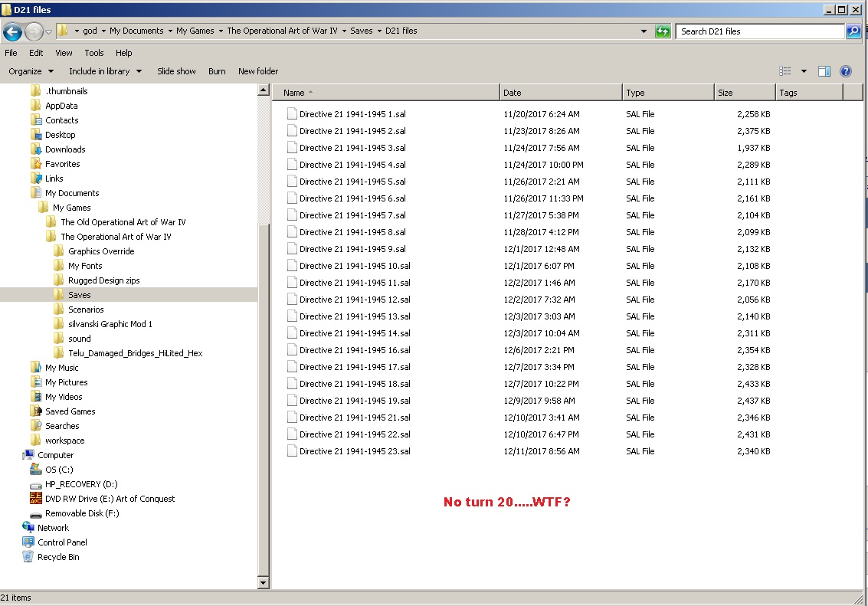Open the dropdown arrow after Saves breadcrumb
The image size is (868, 606).
(x=380, y=31)
